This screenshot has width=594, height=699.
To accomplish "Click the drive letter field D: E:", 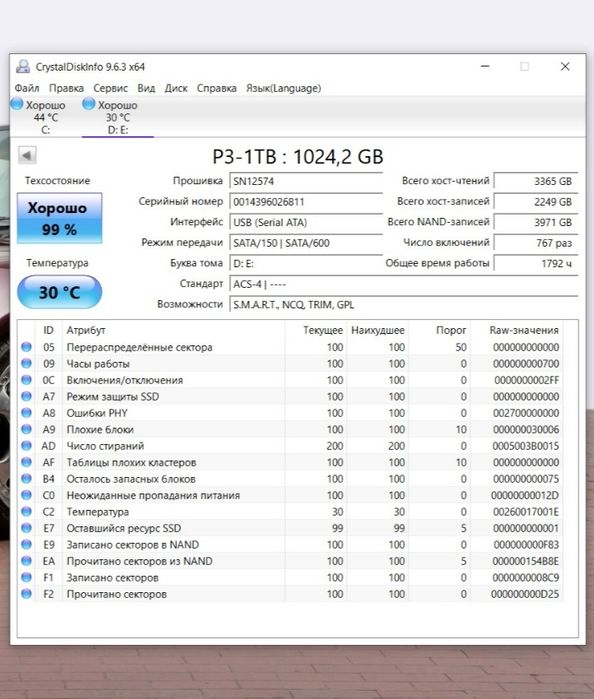I will pos(306,263).
